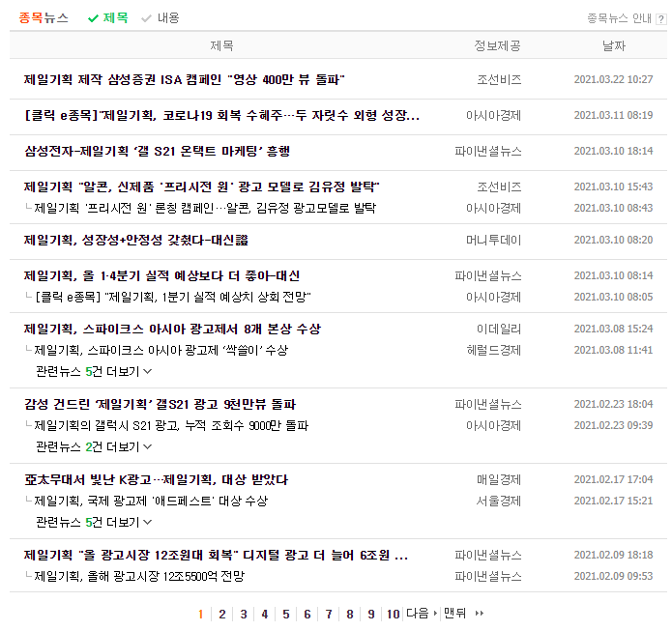The image size is (672, 631).
Task: Open article 감성 건드린 제일기획 갤S21 광고 9천만뷰 돌파
Action: (161, 404)
